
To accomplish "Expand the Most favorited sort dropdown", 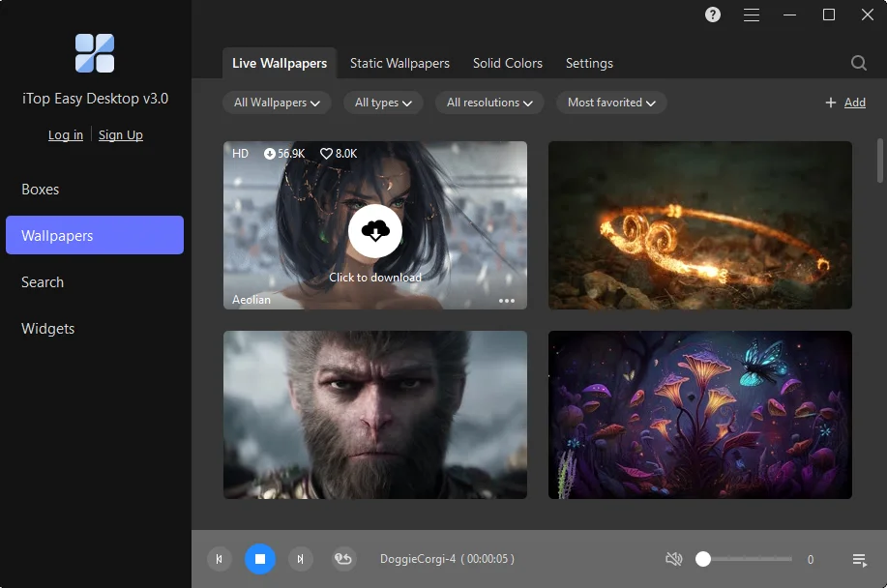I will (611, 103).
